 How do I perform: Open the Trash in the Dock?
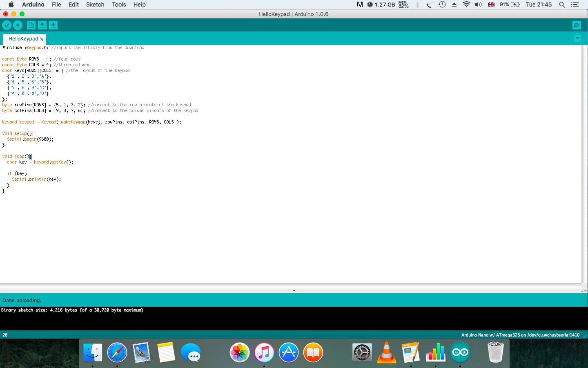(495, 352)
